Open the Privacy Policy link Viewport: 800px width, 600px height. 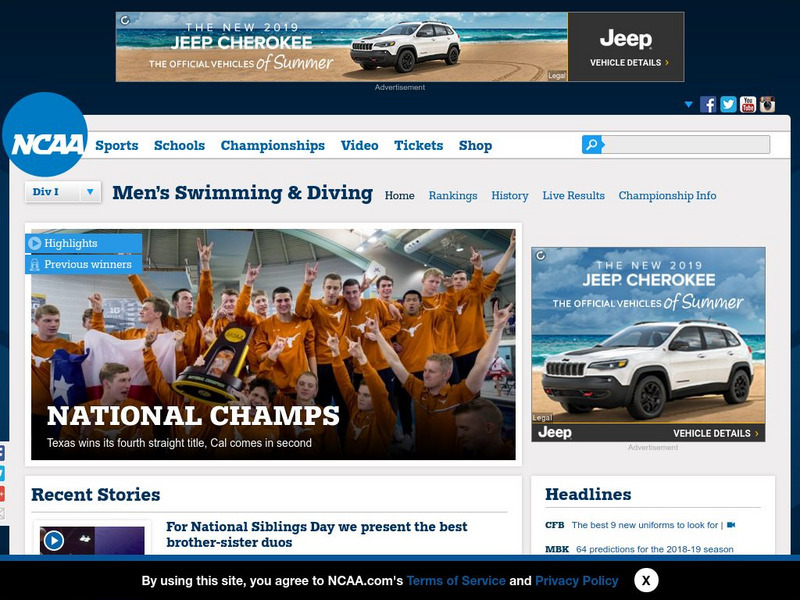pos(577,581)
